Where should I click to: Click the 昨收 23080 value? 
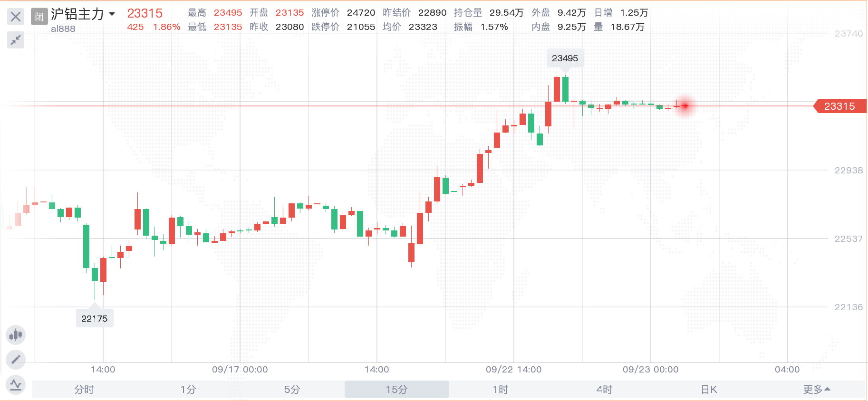pos(289,27)
